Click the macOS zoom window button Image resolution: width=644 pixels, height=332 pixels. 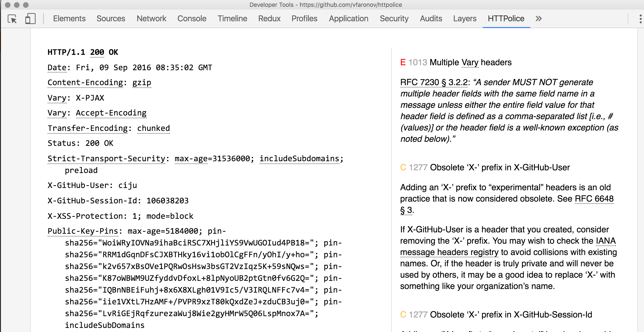26,5
